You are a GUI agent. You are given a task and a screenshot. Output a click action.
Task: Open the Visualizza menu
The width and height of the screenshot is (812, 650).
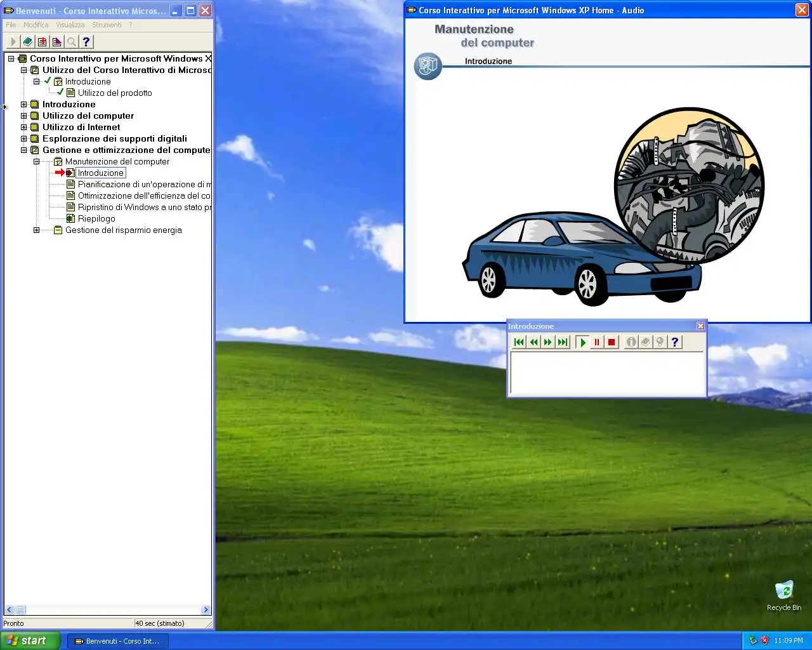point(70,25)
